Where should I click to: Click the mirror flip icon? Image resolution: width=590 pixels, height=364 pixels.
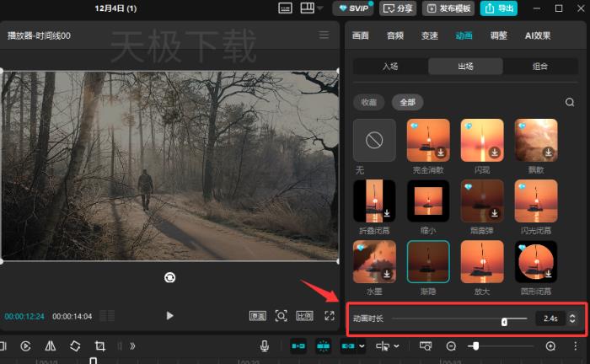50,345
